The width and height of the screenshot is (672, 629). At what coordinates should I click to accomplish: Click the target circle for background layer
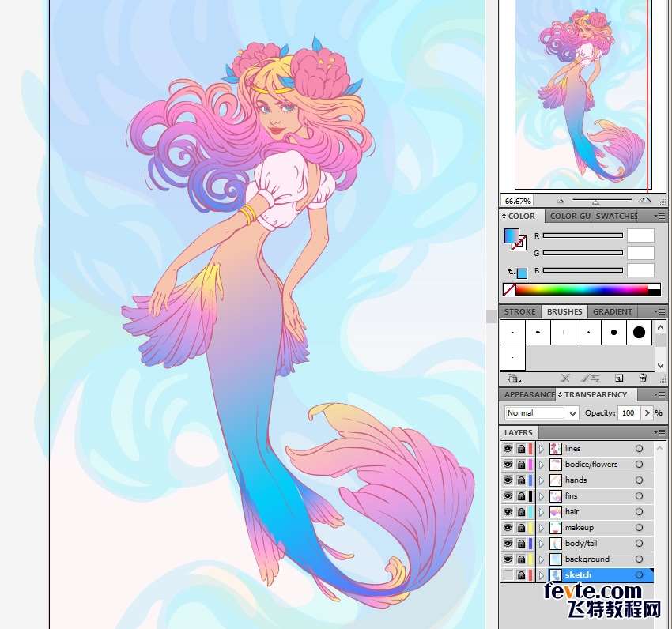coord(639,559)
